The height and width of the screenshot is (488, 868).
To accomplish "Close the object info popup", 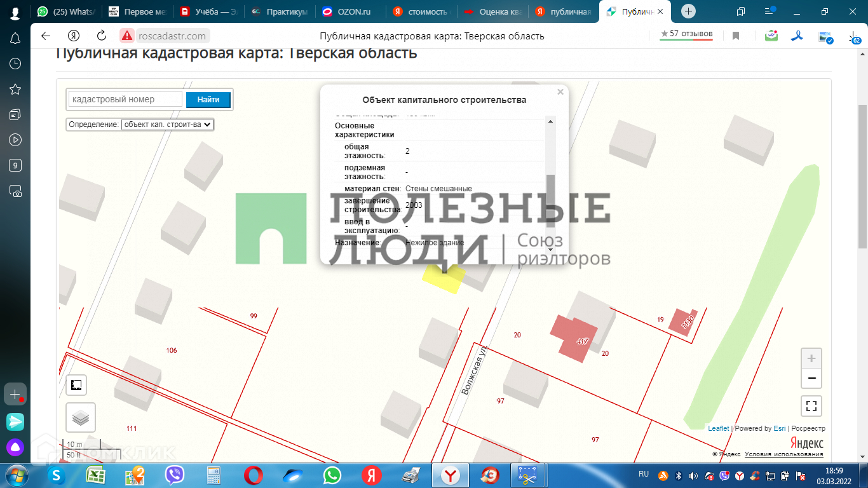I will (x=560, y=92).
